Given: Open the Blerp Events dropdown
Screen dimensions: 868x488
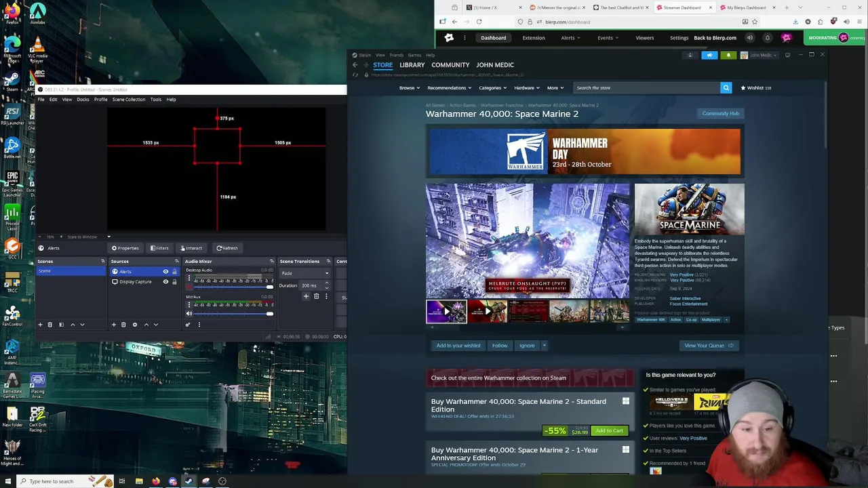Looking at the screenshot, I should [608, 38].
